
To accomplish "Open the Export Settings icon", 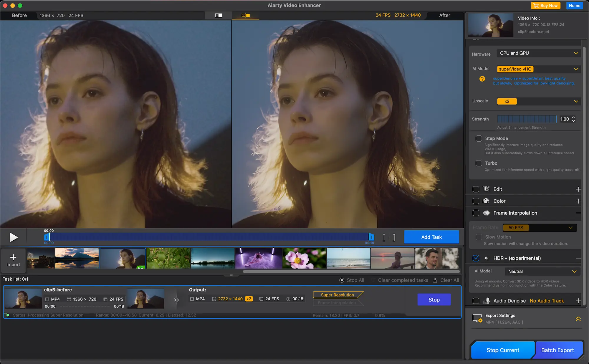I will tap(477, 319).
